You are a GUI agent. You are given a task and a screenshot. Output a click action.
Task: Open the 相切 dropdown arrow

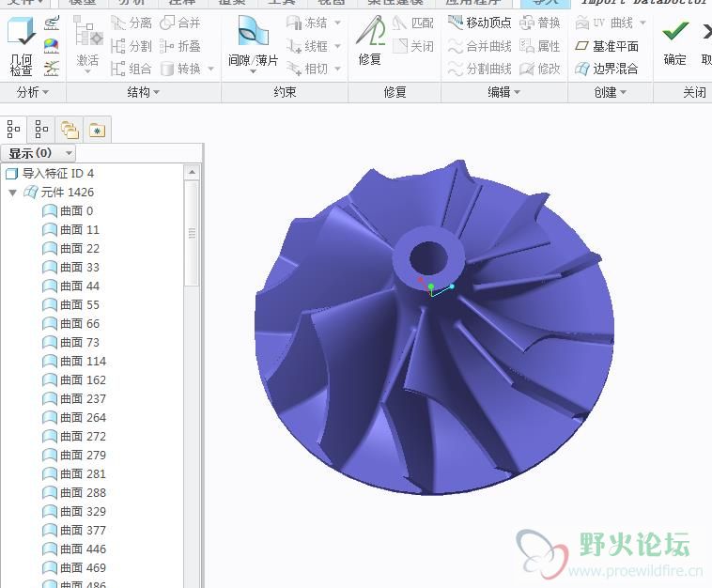pyautogui.click(x=337, y=69)
